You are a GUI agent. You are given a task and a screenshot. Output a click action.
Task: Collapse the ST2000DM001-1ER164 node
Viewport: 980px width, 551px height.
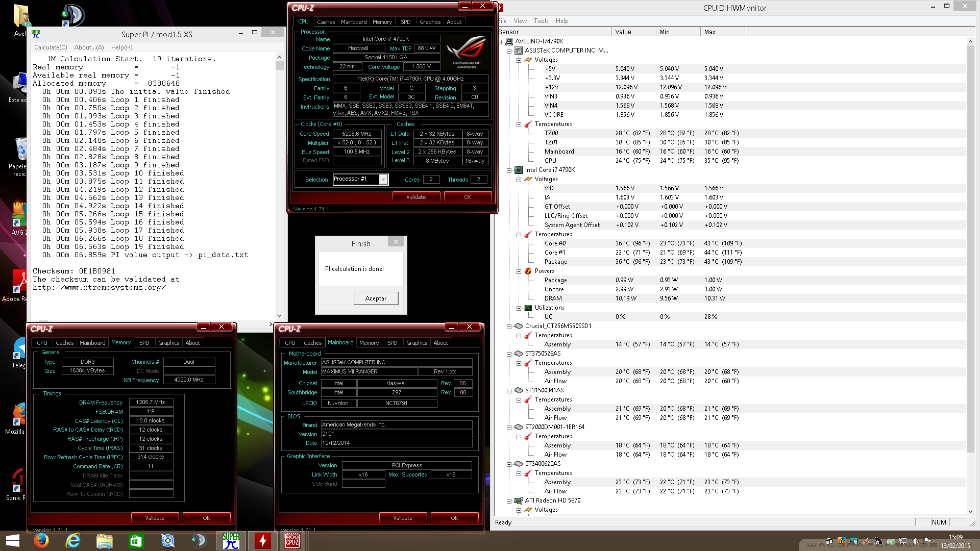(x=509, y=427)
